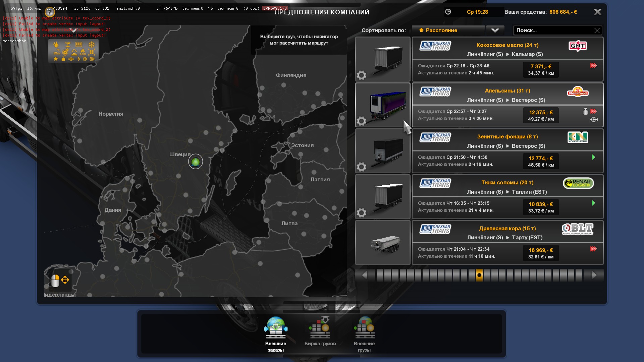Click the Renar Logistik company logo

pyautogui.click(x=578, y=183)
